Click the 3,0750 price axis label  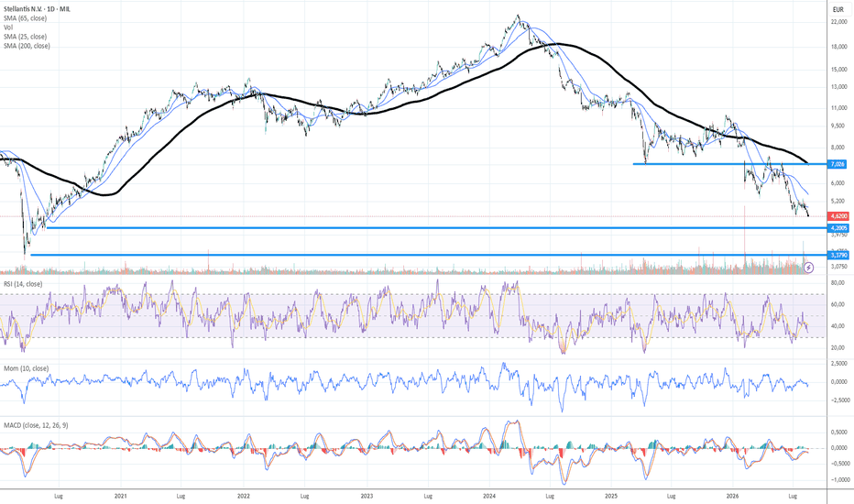pos(840,267)
